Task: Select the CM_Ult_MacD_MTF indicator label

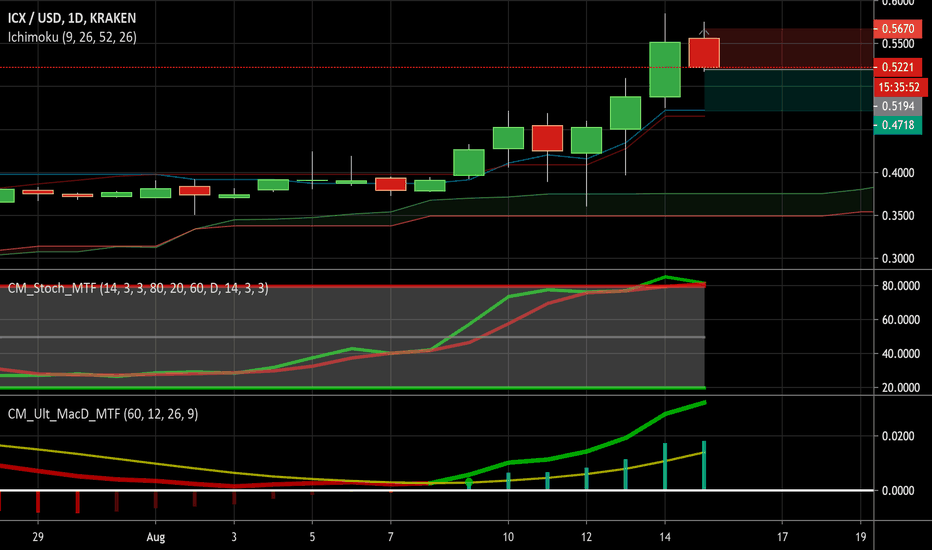Action: click(103, 414)
